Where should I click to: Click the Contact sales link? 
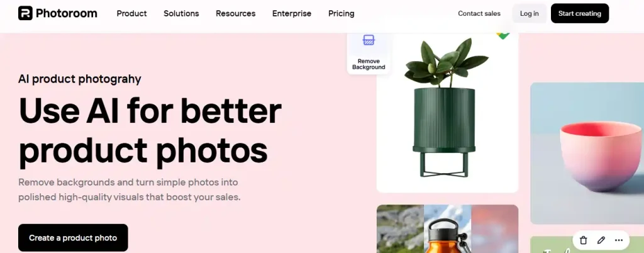(479, 14)
